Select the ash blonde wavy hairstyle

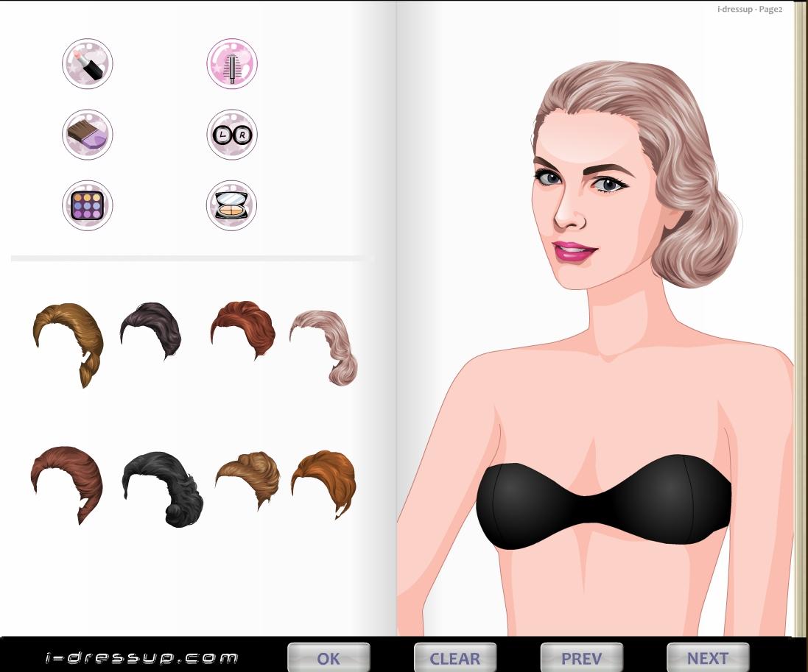click(326, 344)
